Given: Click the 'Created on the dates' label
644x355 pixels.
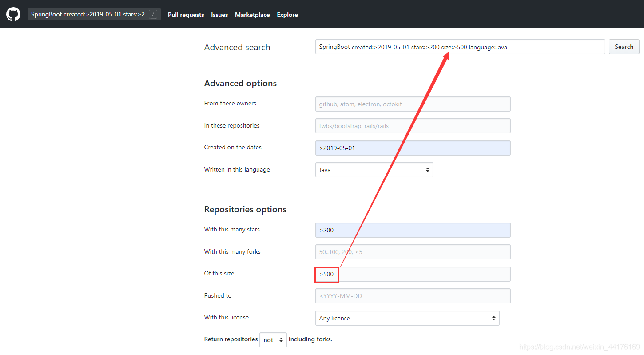Looking at the screenshot, I should click(x=233, y=147).
